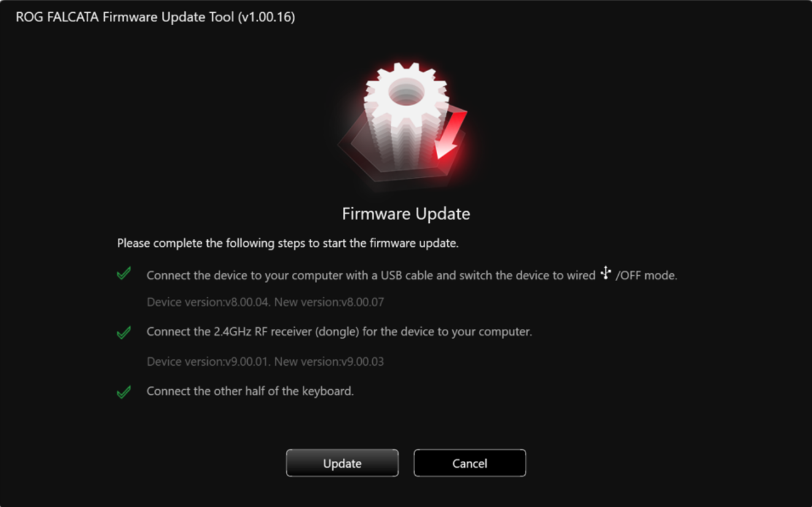Click the v1.00.16 tool version in the title
Image resolution: width=812 pixels, height=507 pixels.
point(266,17)
